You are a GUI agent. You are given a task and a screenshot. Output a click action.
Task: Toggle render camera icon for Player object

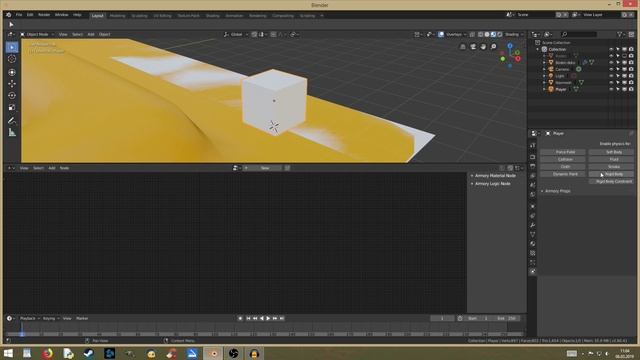pyautogui.click(x=631, y=89)
